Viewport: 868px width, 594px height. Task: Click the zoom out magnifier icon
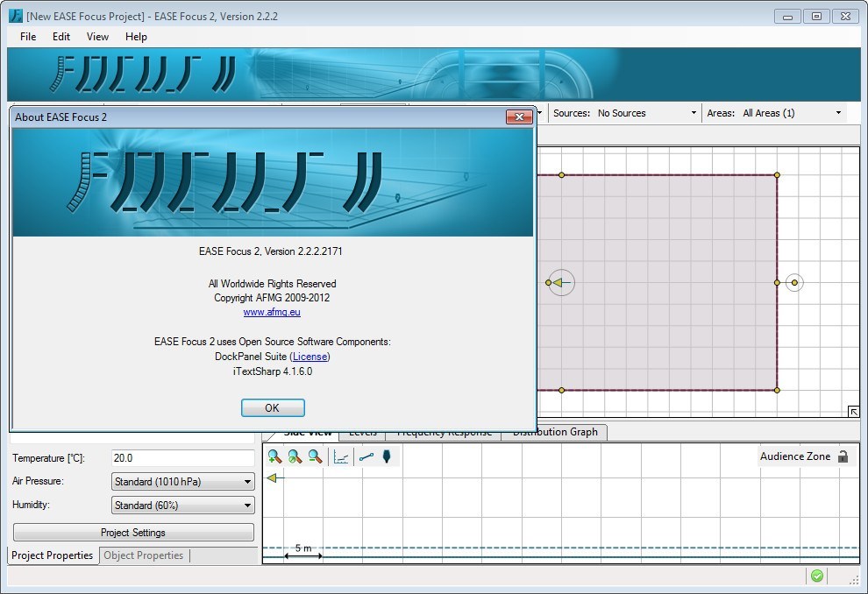295,456
